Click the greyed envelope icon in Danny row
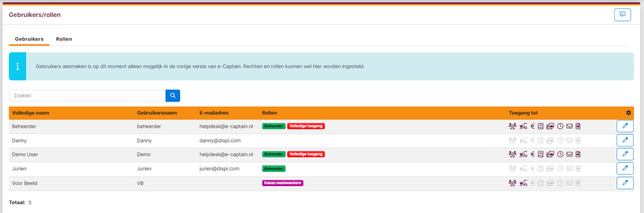 pyautogui.click(x=569, y=140)
